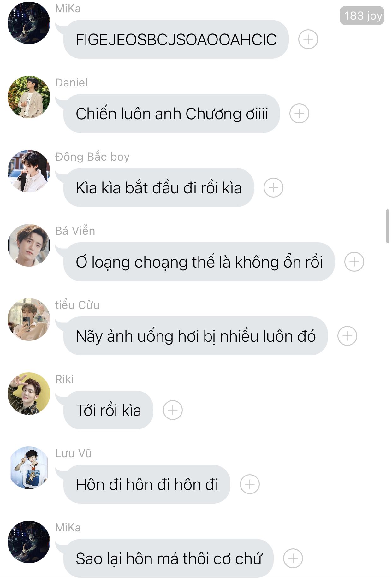The height and width of the screenshot is (579, 392).
Task: Tap plus icon next to Kìa kìa message
Action: [273, 188]
